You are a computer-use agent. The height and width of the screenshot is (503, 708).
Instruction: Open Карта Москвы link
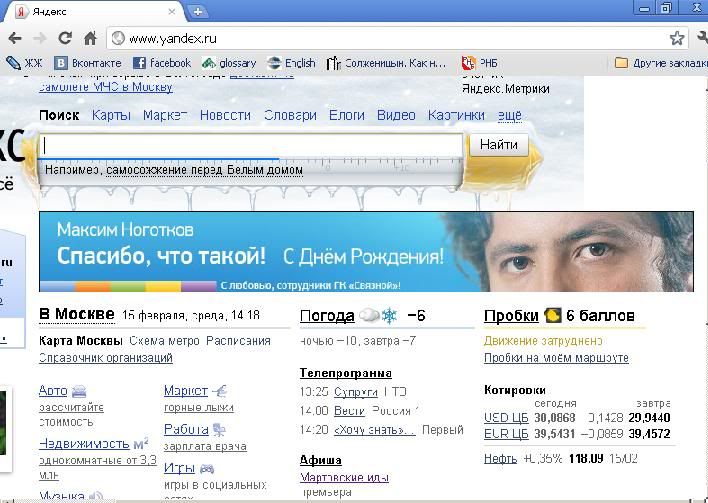click(81, 341)
